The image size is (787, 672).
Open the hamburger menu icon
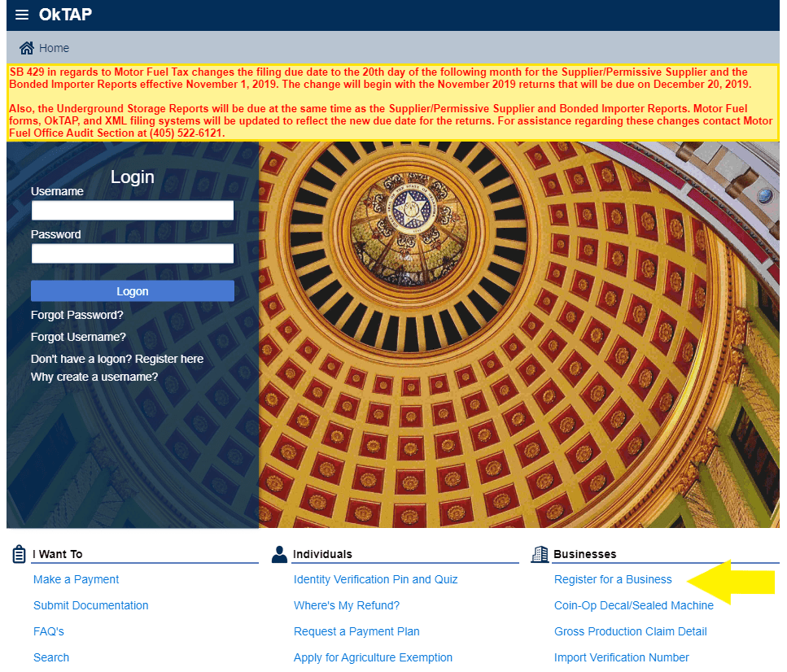22,15
